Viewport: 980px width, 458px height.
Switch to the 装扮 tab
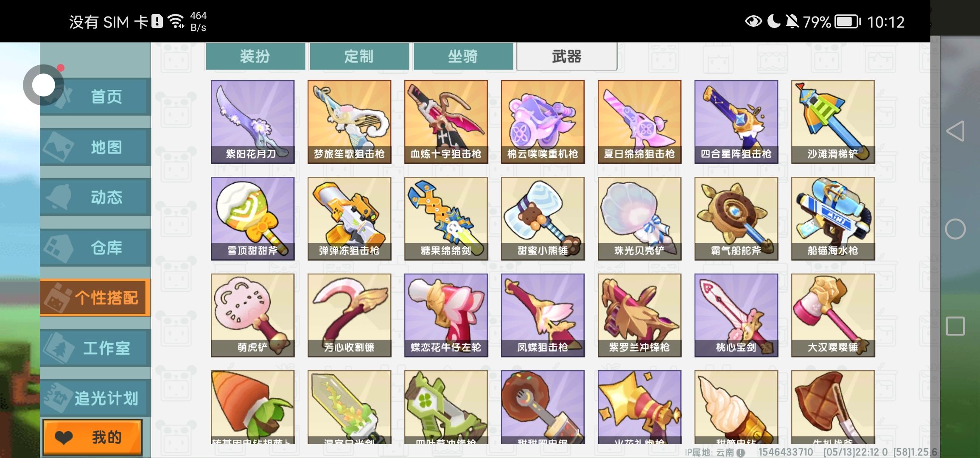(x=255, y=56)
